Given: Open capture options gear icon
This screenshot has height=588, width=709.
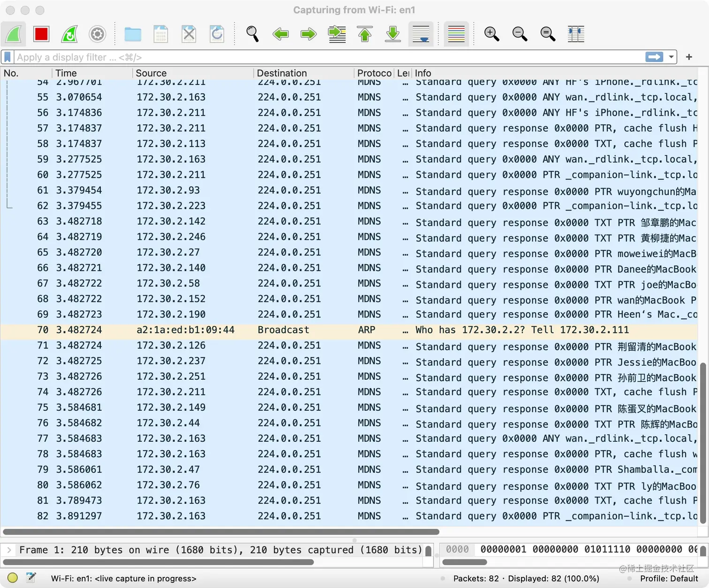Looking at the screenshot, I should (98, 34).
